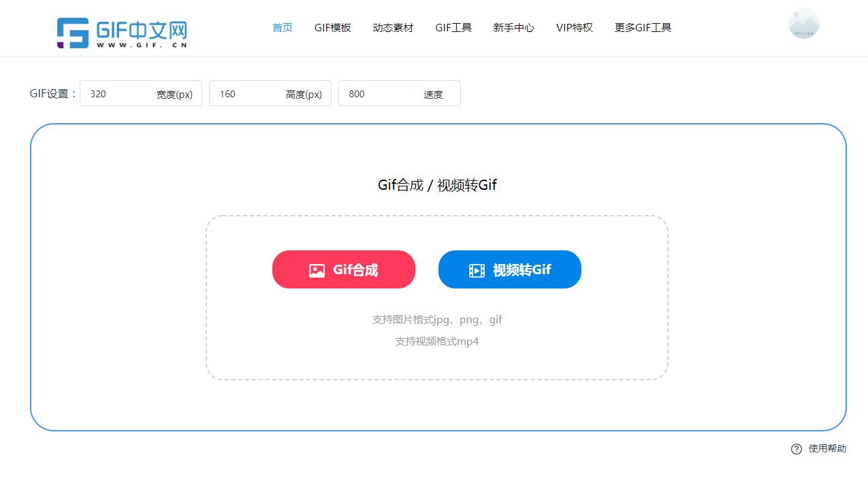Click the GIF中文网 logo
The height and width of the screenshot is (479, 868).
(121, 31)
